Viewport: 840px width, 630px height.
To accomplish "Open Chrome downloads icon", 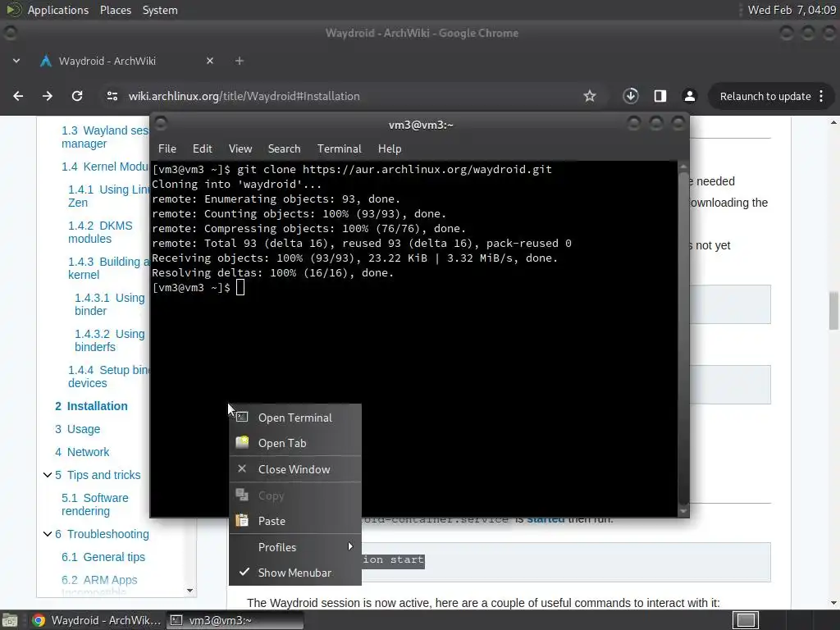I will (631, 96).
